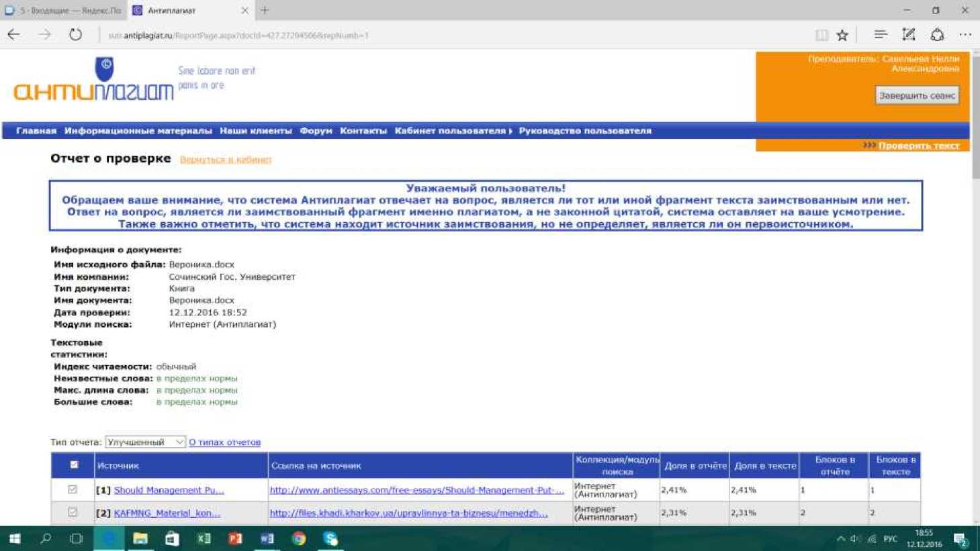Click the 12.12.2016 18:52 check date value

208,313
